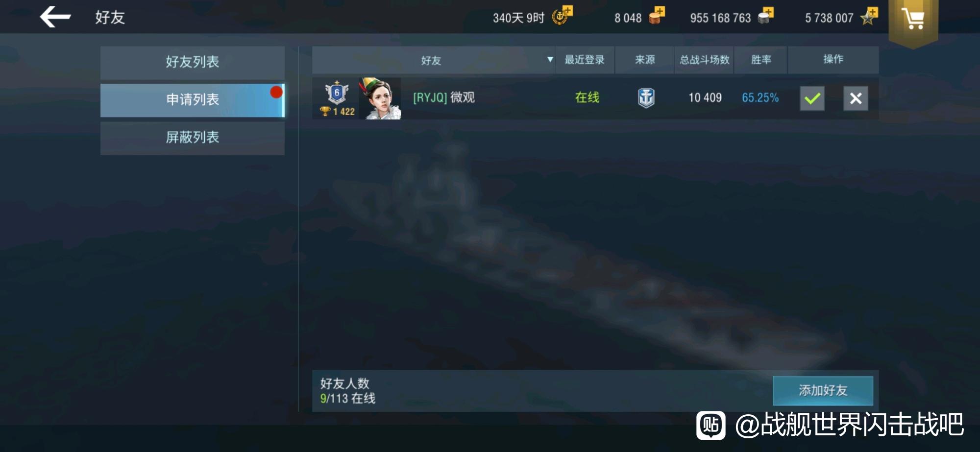Go back with the arrow icon

pyautogui.click(x=55, y=17)
